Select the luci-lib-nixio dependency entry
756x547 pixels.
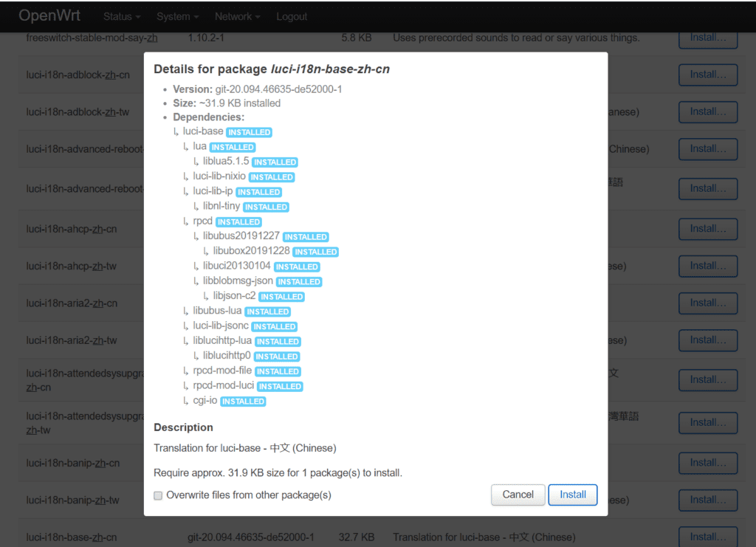click(x=219, y=176)
